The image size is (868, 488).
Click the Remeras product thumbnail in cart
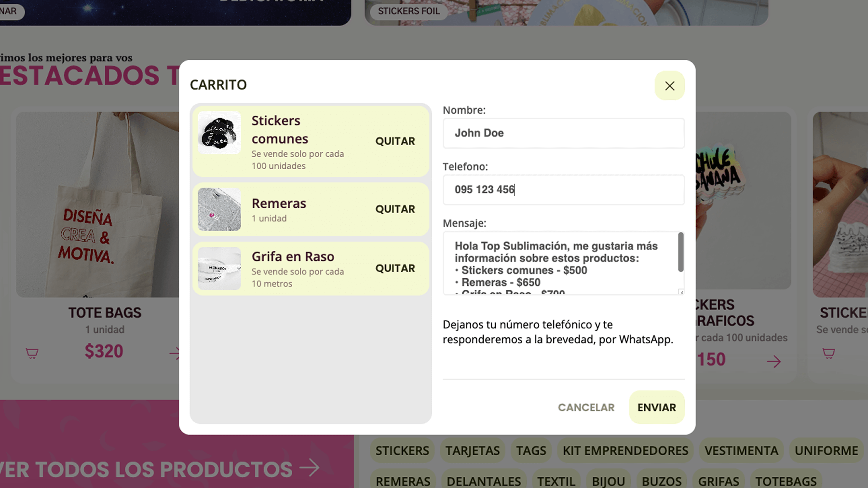click(219, 209)
